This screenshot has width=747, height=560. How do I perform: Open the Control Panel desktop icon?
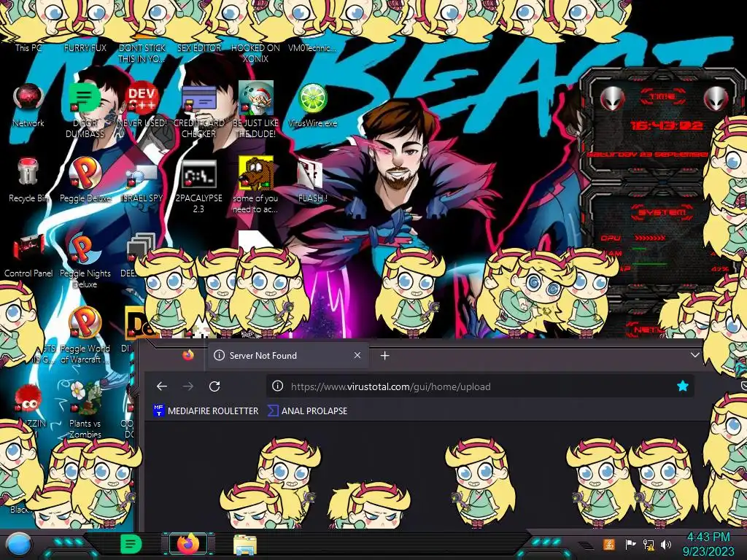(x=28, y=255)
